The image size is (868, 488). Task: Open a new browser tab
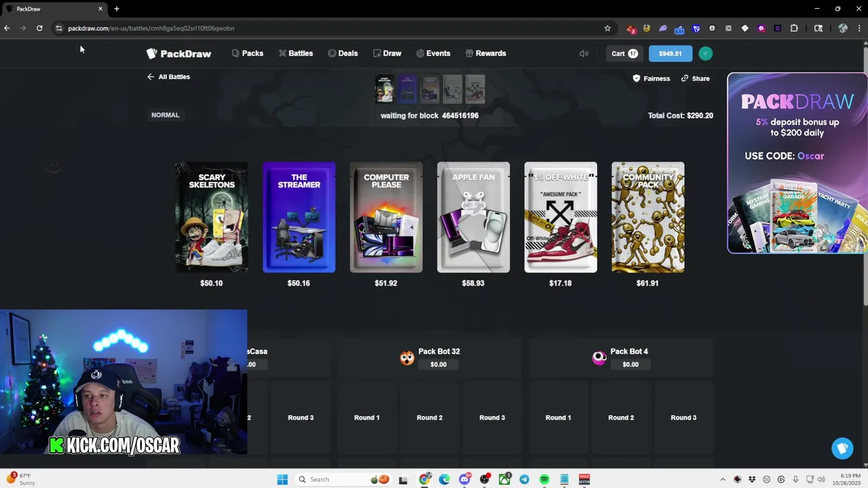pos(117,9)
